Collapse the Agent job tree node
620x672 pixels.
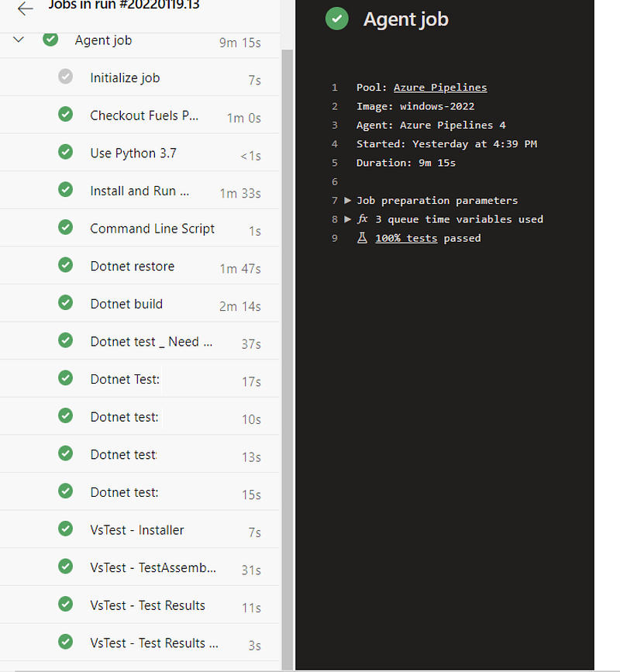[x=19, y=40]
